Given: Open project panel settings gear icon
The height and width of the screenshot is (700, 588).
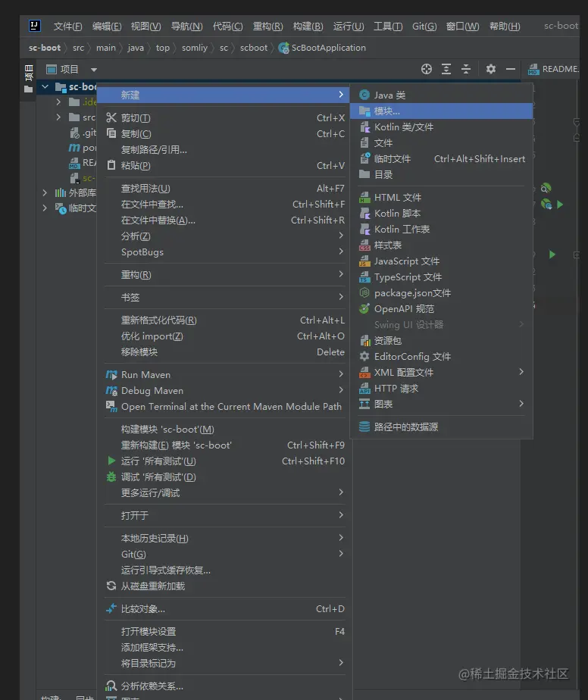Looking at the screenshot, I should (x=491, y=69).
